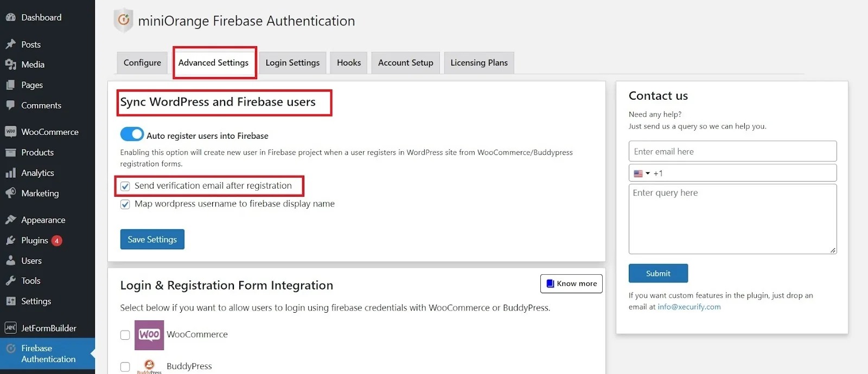Click the BuddyPress logo in form integration
Viewport: 868px width, 374px height.
tap(149, 366)
